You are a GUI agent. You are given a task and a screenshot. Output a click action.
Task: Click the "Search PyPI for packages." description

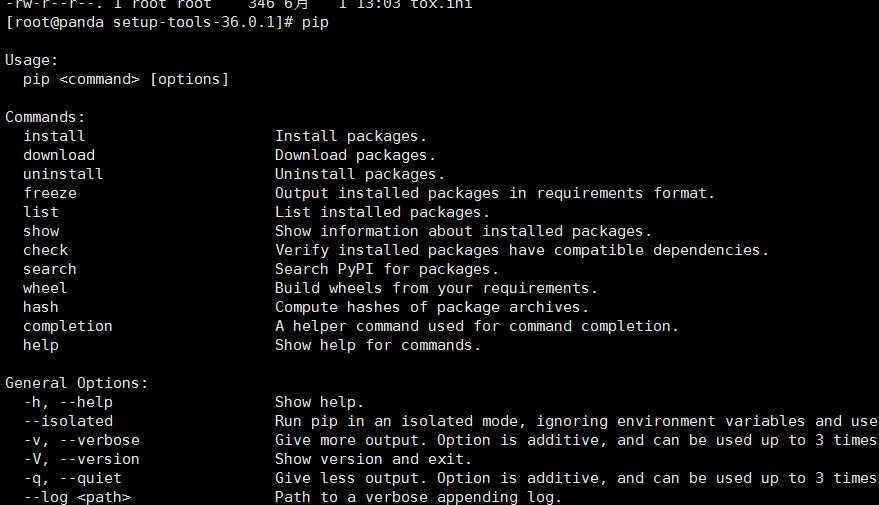pyautogui.click(x=387, y=269)
